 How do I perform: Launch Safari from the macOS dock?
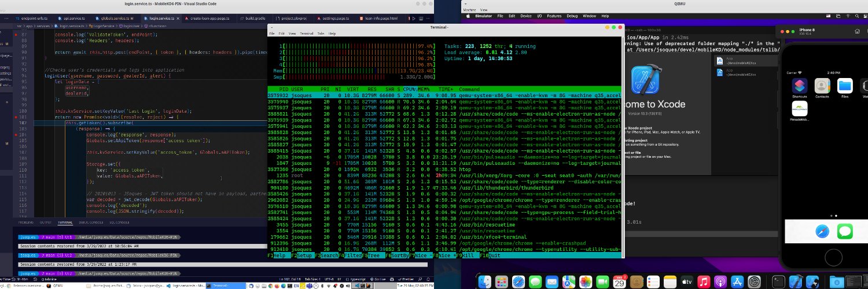point(518,282)
